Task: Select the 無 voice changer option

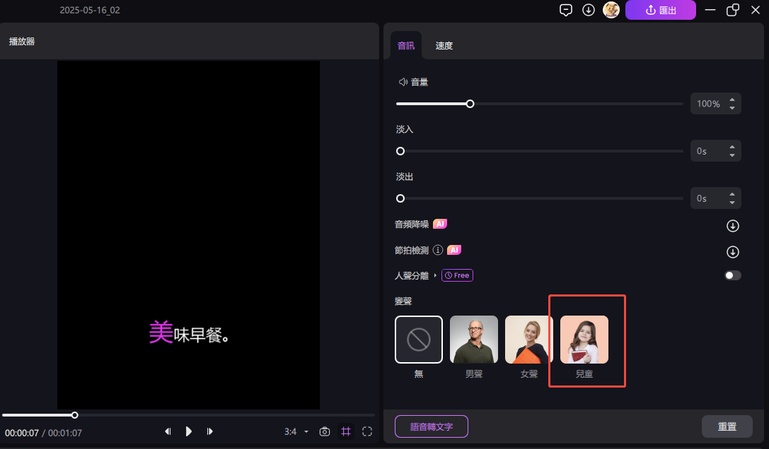Action: click(418, 339)
